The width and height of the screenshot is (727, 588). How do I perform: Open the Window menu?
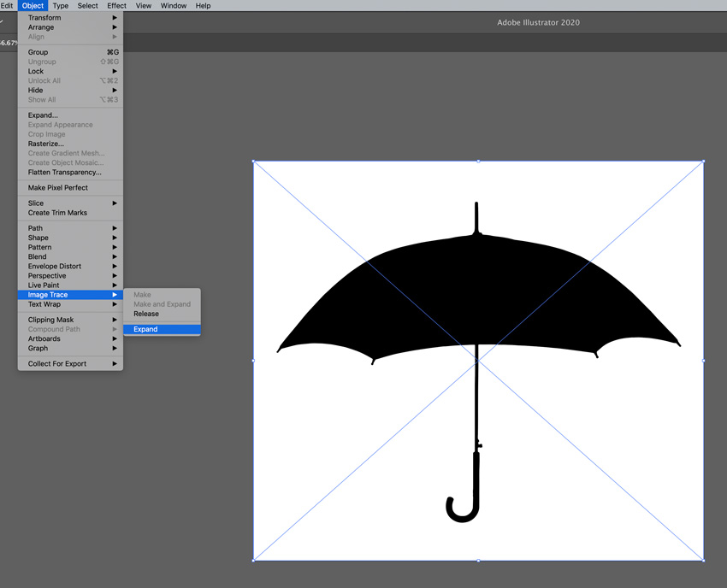173,5
